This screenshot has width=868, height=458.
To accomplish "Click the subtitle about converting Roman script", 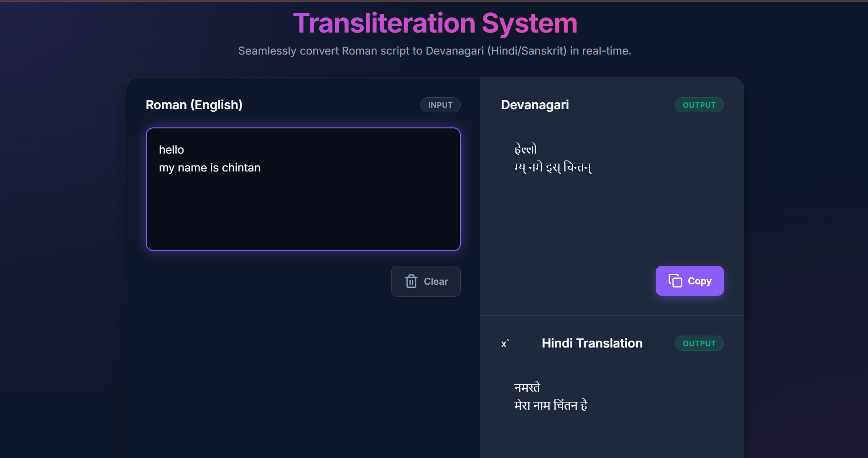I will pos(434,51).
